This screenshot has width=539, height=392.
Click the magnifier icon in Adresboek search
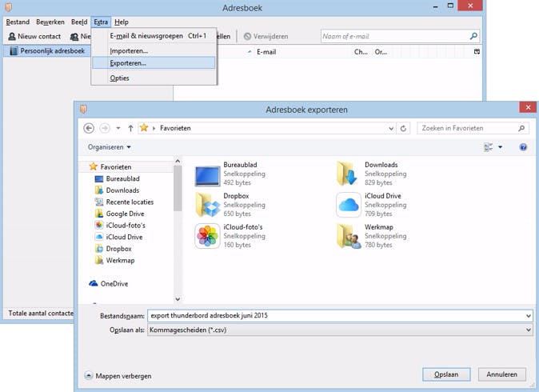(473, 36)
